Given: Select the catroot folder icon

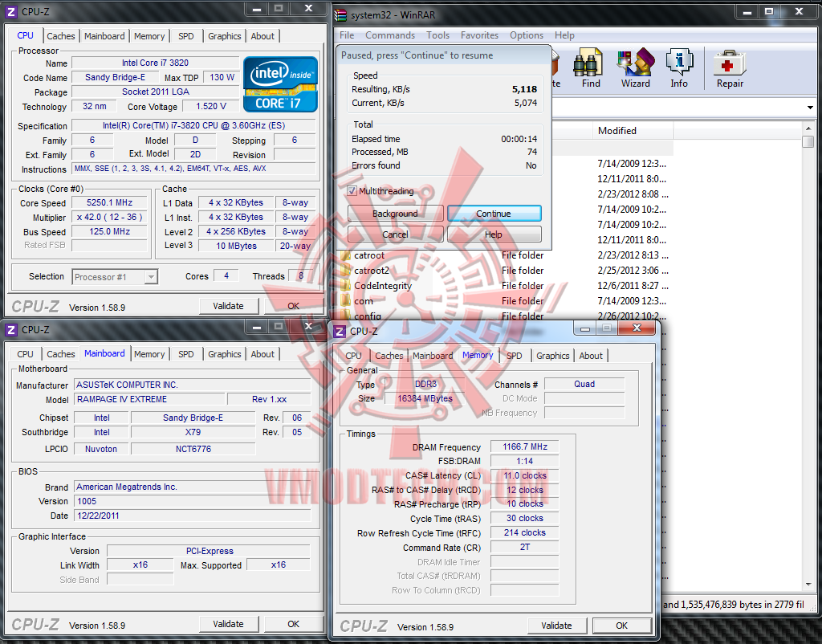Looking at the screenshot, I should 345,255.
